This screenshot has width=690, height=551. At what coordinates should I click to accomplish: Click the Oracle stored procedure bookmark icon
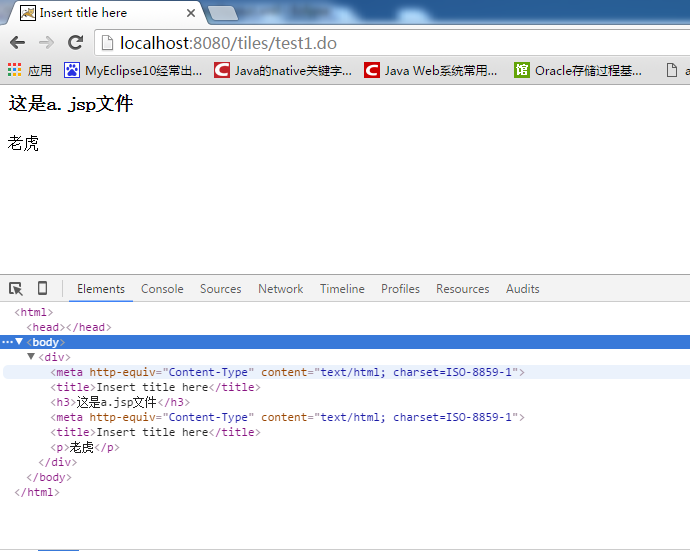522,70
